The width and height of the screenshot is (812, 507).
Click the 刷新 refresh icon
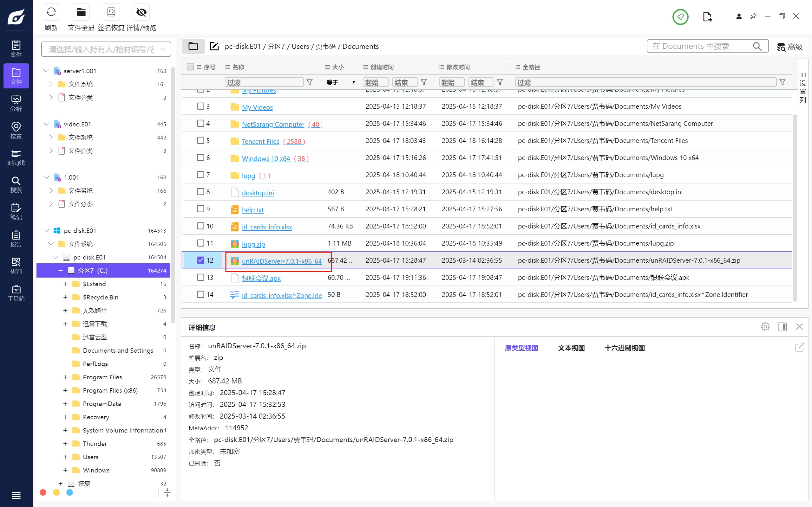point(51,12)
